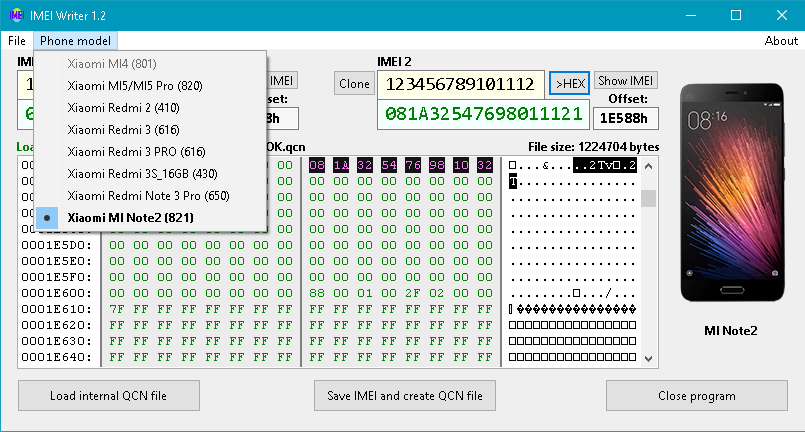
Task: Click the IMEI 2 offset value field
Action: pos(624,118)
